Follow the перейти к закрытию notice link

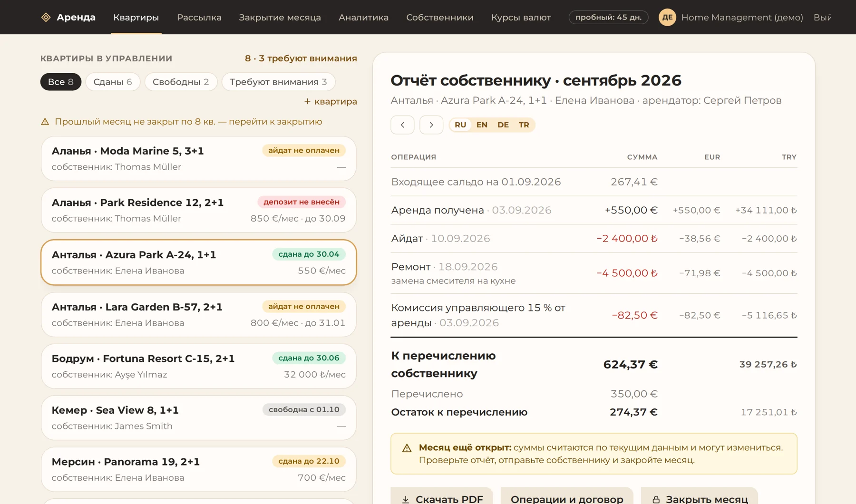pos(275,122)
